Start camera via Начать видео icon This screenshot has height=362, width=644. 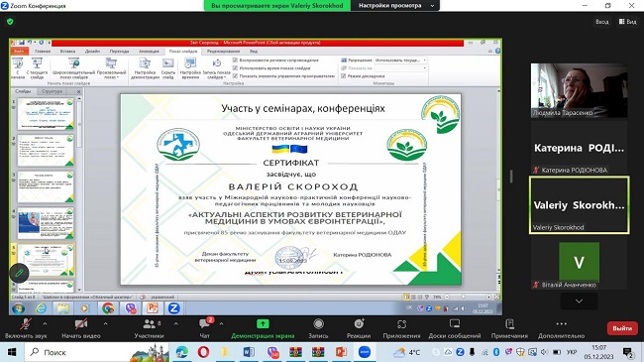81,324
